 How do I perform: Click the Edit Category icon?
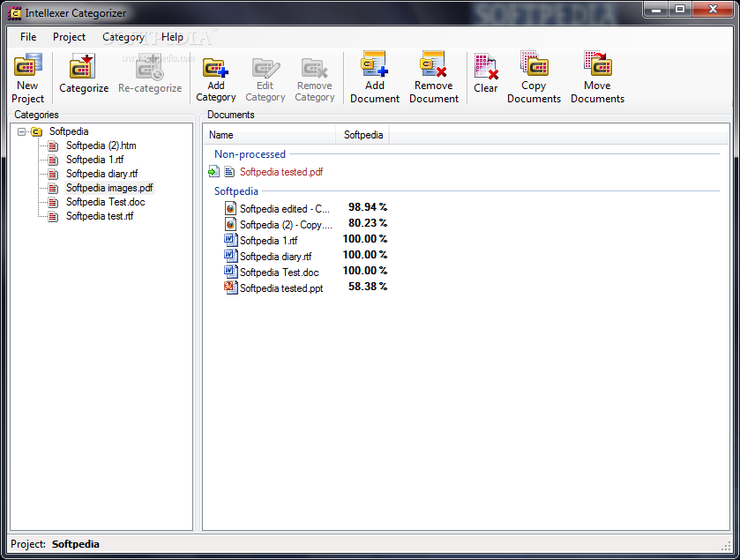[265, 67]
